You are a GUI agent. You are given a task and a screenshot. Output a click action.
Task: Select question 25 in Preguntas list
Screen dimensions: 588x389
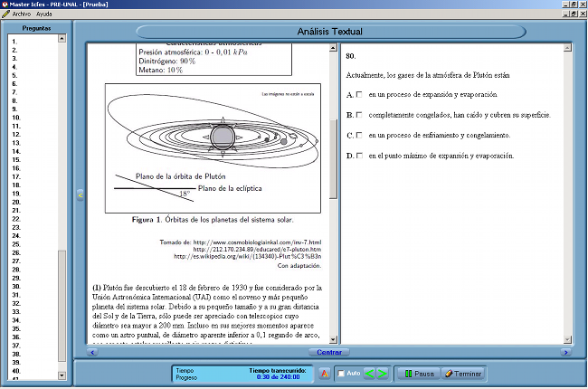[x=16, y=244]
